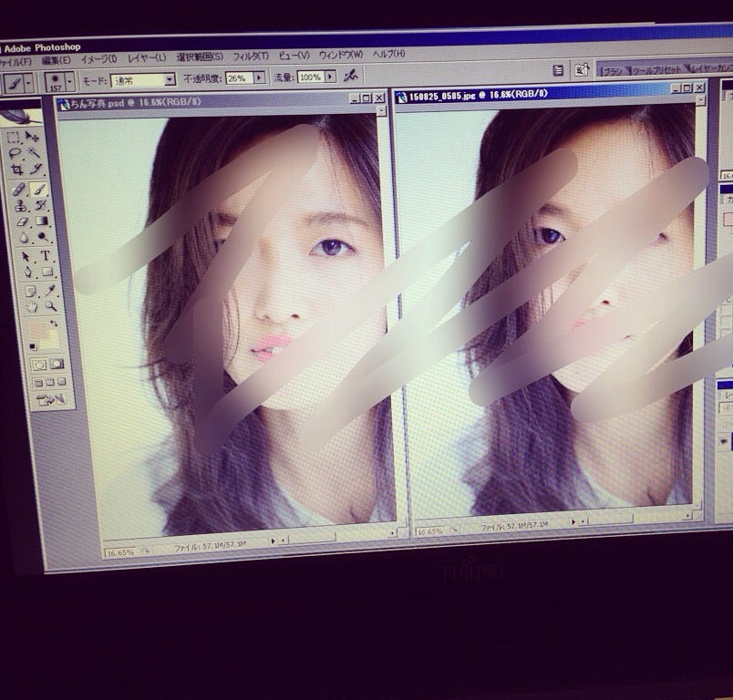Open the ブラシ tab in palette well
This screenshot has width=733, height=700.
612,71
